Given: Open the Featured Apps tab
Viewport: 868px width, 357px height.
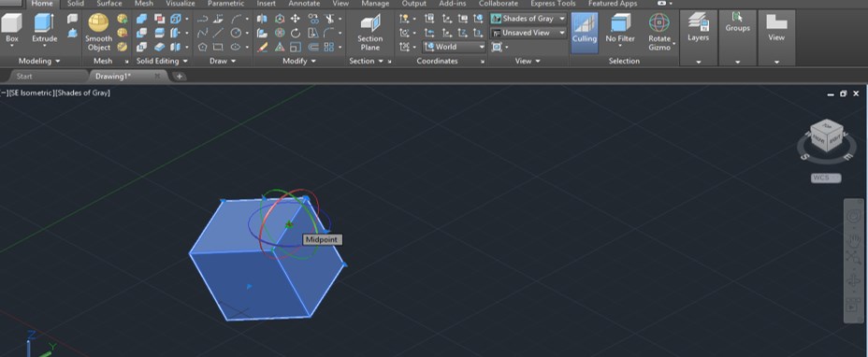Looking at the screenshot, I should click(x=613, y=4).
